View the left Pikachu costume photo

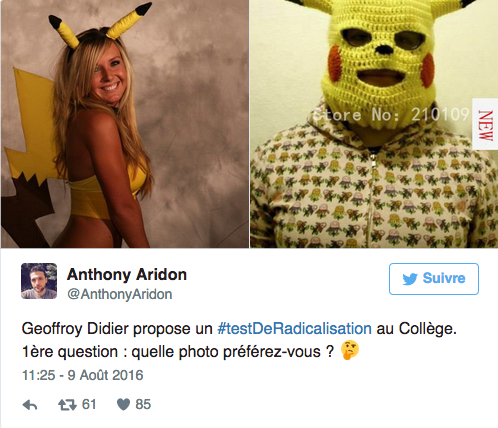125,124
